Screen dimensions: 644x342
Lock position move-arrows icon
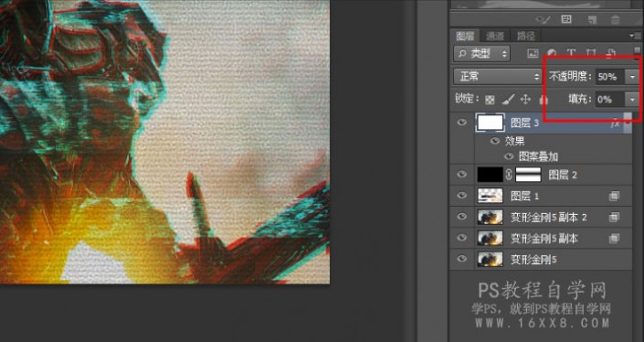525,100
